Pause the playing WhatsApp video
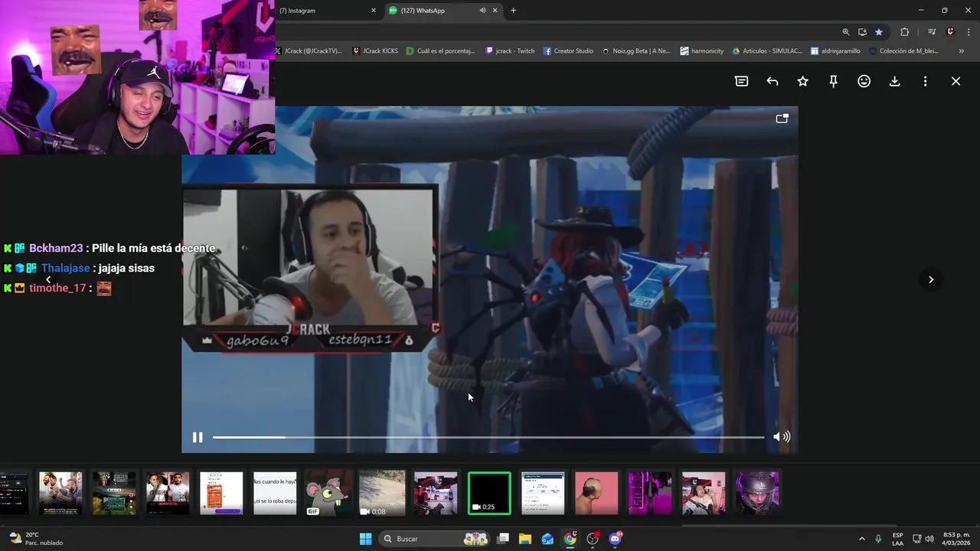 click(198, 437)
